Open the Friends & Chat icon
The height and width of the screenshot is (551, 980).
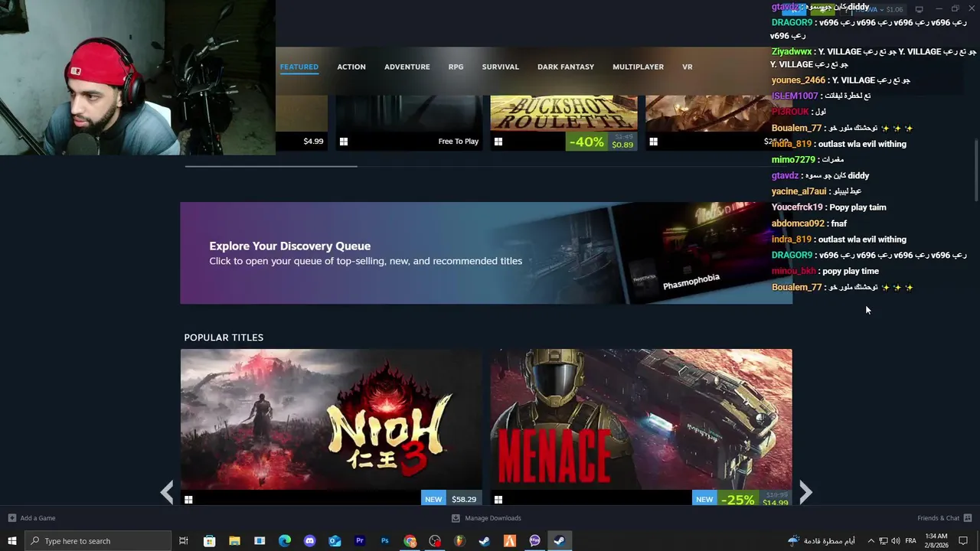coord(968,518)
